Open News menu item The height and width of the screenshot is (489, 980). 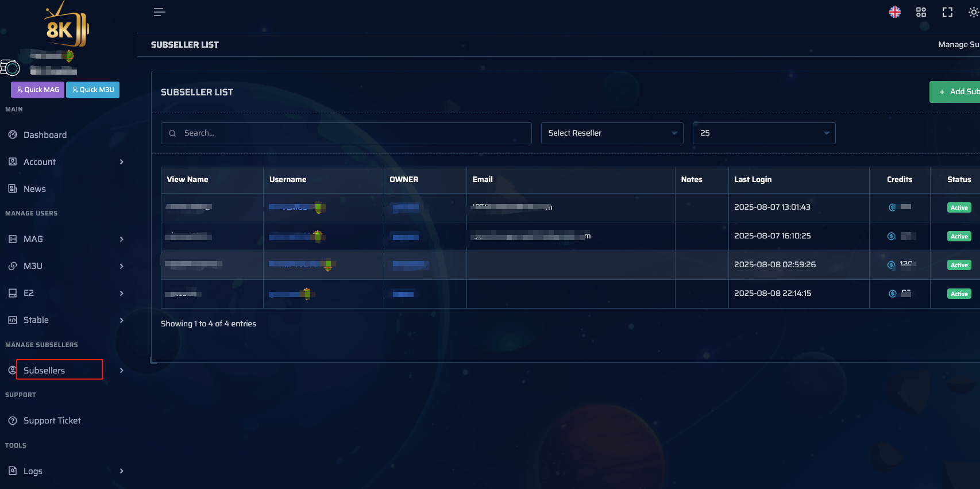click(x=34, y=189)
